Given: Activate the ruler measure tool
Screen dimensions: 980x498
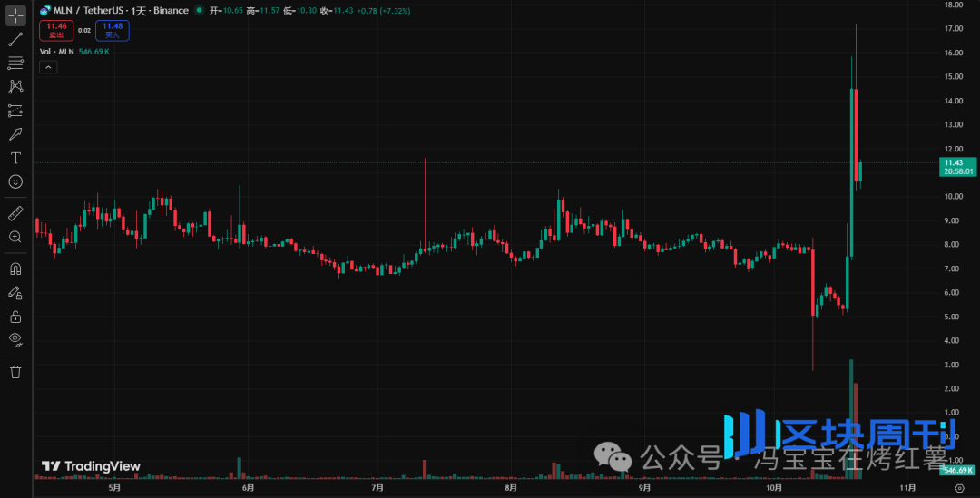Looking at the screenshot, I should (15, 213).
